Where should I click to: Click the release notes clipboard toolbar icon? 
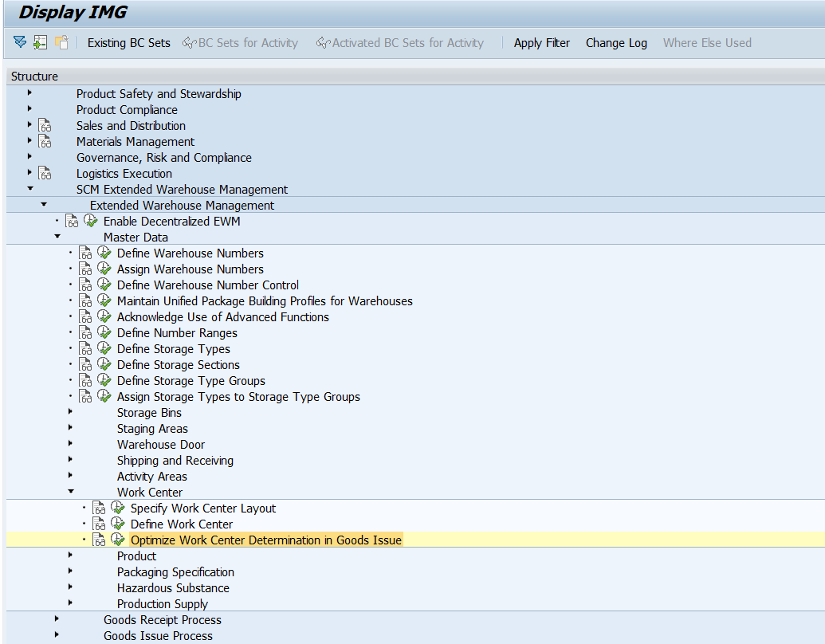coord(61,42)
